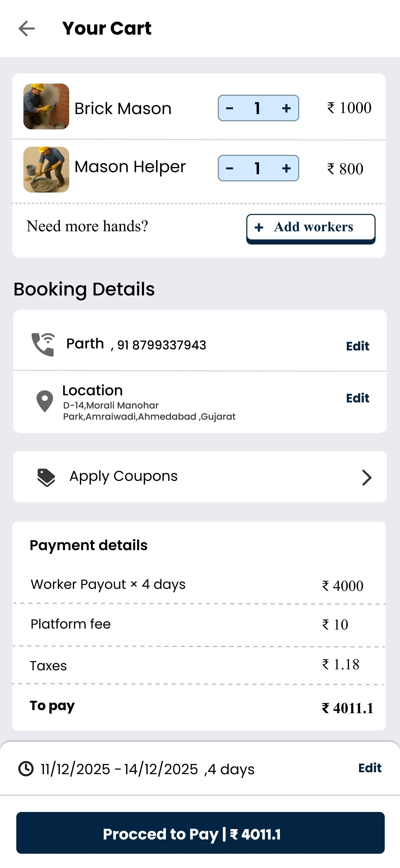Viewport: 400px width, 868px height.
Task: Expand coupons using the right chevron
Action: coord(367,477)
